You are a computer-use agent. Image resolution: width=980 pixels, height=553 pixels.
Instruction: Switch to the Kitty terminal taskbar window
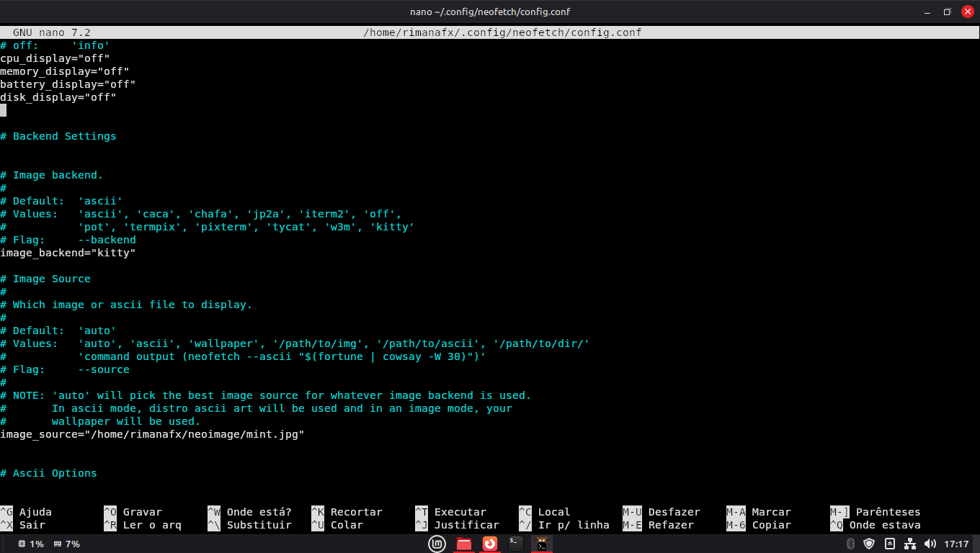click(542, 544)
